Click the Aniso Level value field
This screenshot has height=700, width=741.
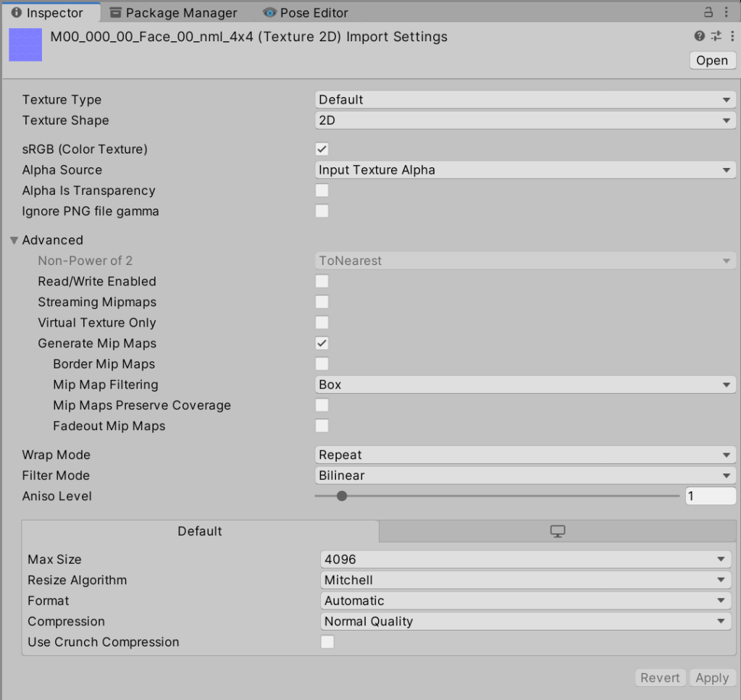pos(711,496)
